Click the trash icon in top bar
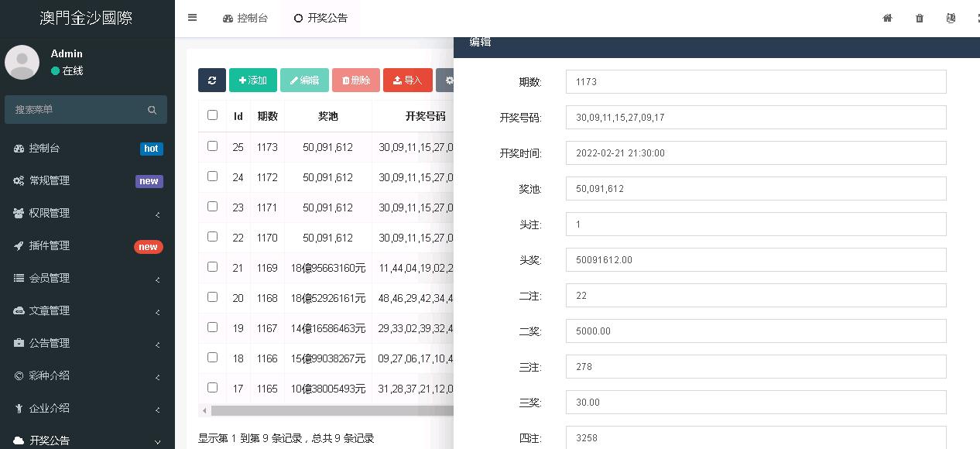Screen dimensions: 980x449 click(x=920, y=18)
